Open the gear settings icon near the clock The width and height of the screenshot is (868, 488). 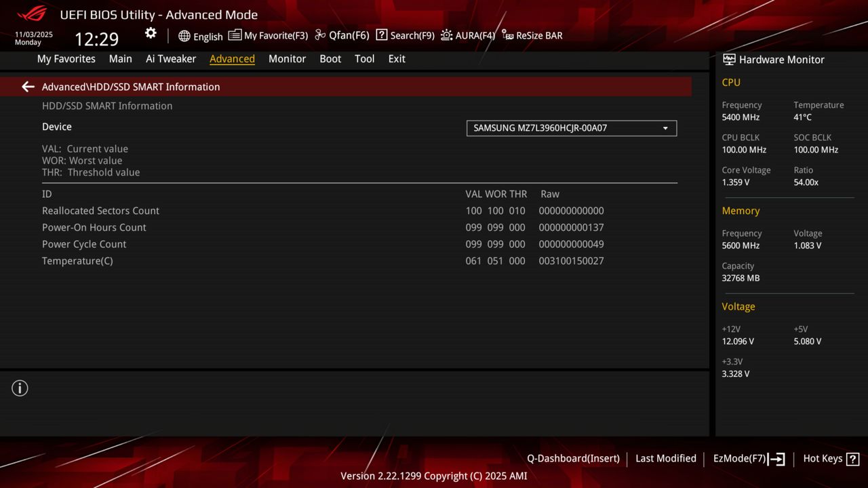click(150, 33)
